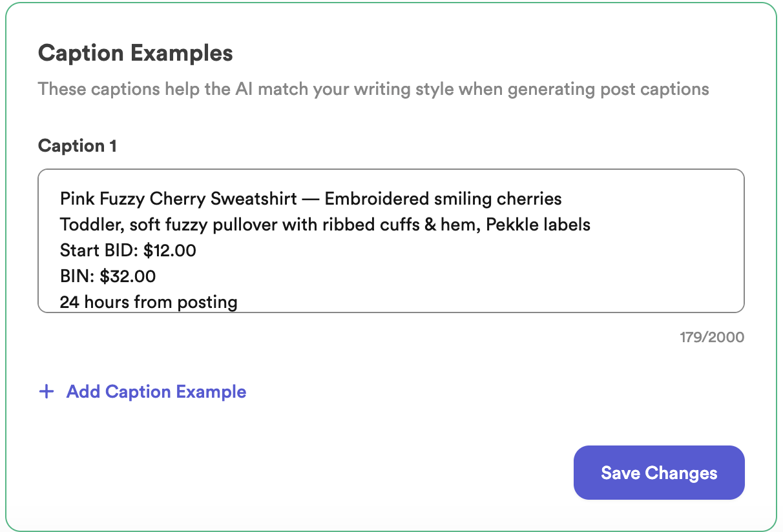Place cursor after the $12.00 price value
Viewport: 783px width, 532px height.
pyautogui.click(x=195, y=251)
